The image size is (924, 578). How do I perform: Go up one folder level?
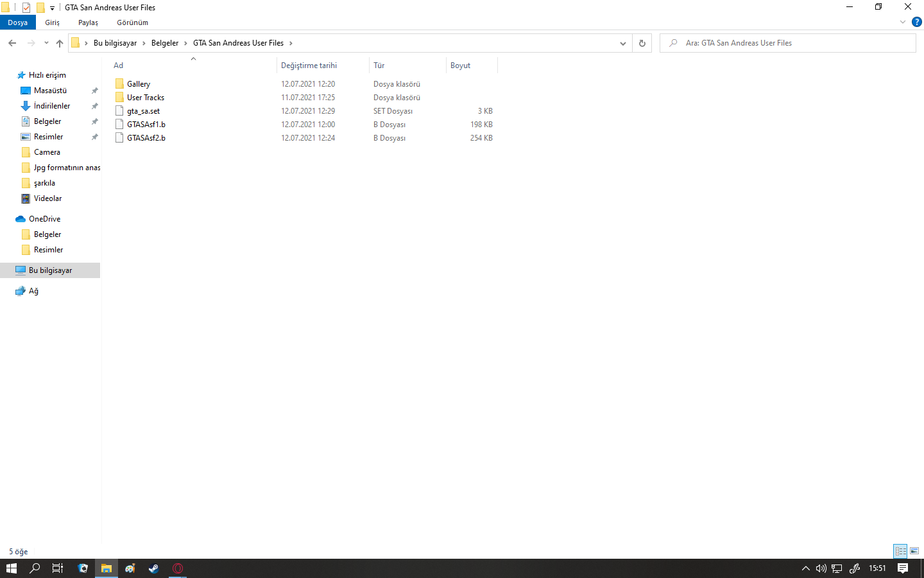pyautogui.click(x=60, y=43)
